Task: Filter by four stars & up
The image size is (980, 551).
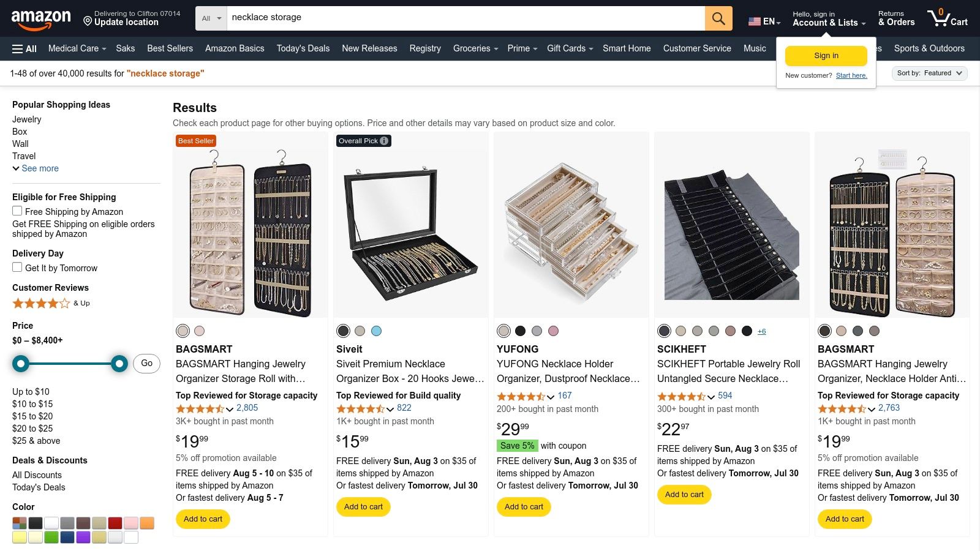Action: 51,303
